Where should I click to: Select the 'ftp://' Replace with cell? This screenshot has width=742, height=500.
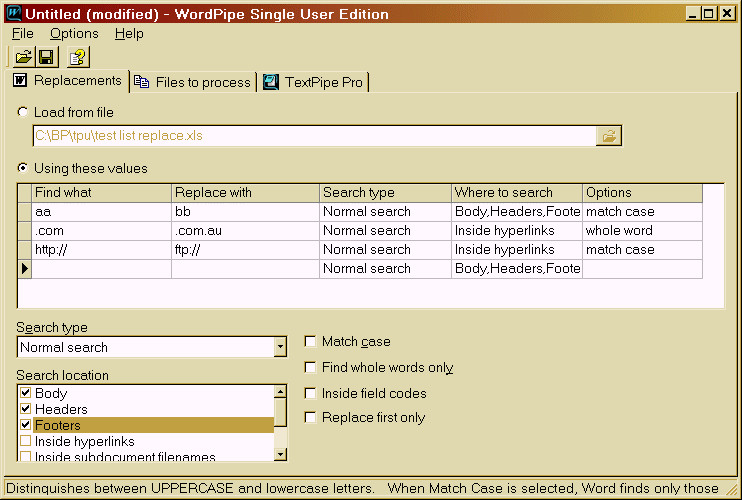[x=245, y=250]
